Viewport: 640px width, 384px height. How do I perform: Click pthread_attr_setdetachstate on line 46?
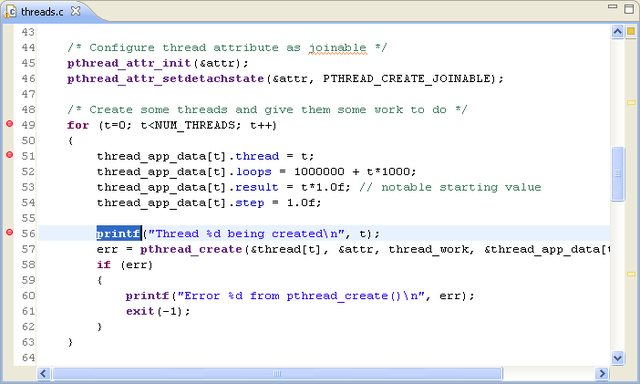(x=166, y=79)
